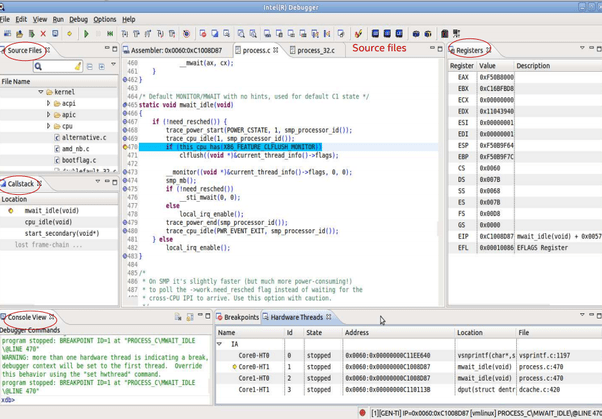
Task: Close the Hardware Threads tab
Action: pyautogui.click(x=329, y=317)
